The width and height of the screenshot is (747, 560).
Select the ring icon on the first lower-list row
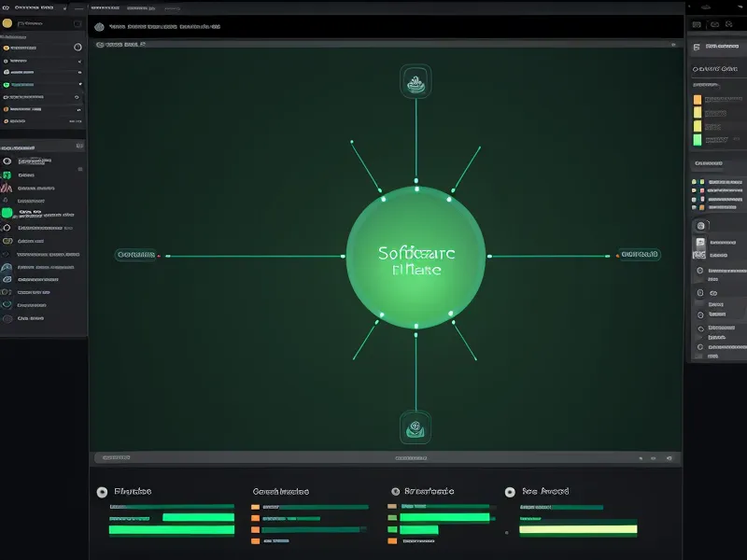(7, 161)
